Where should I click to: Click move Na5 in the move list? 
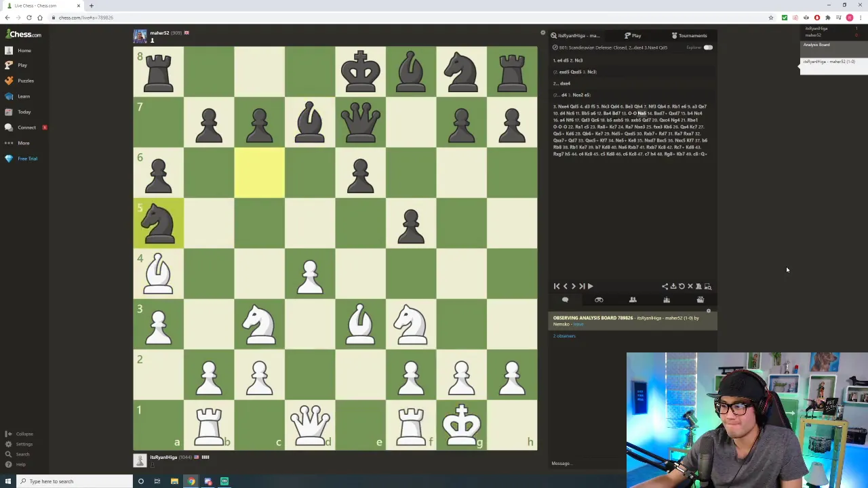pos(642,113)
